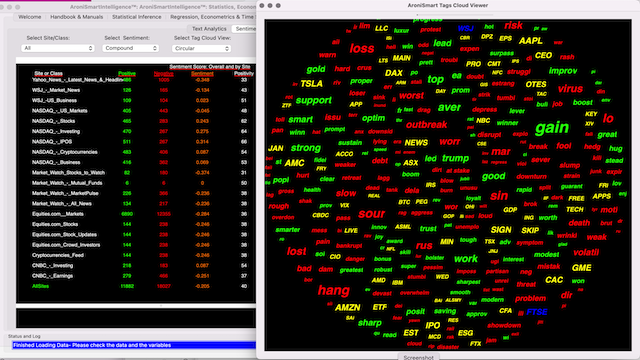The image size is (640, 360).
Task: Click the yellow 'CEO' tag
Action: point(543,55)
